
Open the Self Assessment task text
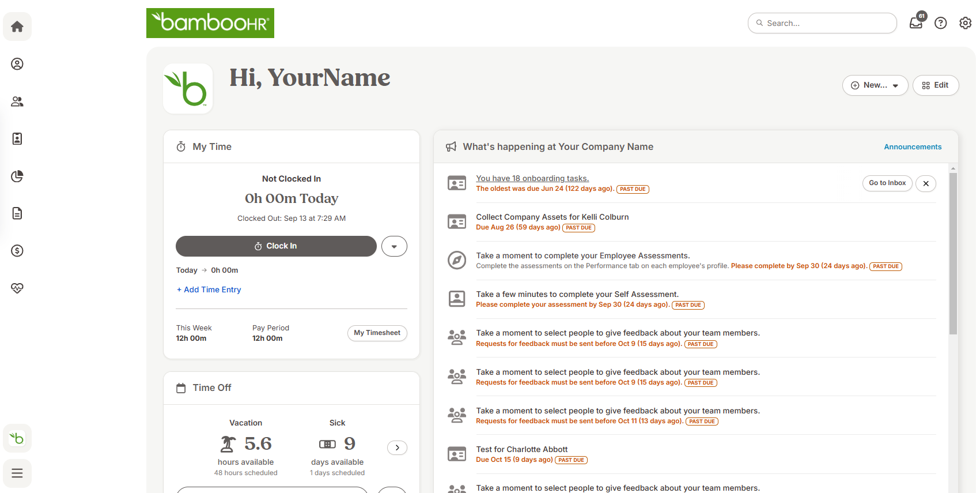point(577,295)
